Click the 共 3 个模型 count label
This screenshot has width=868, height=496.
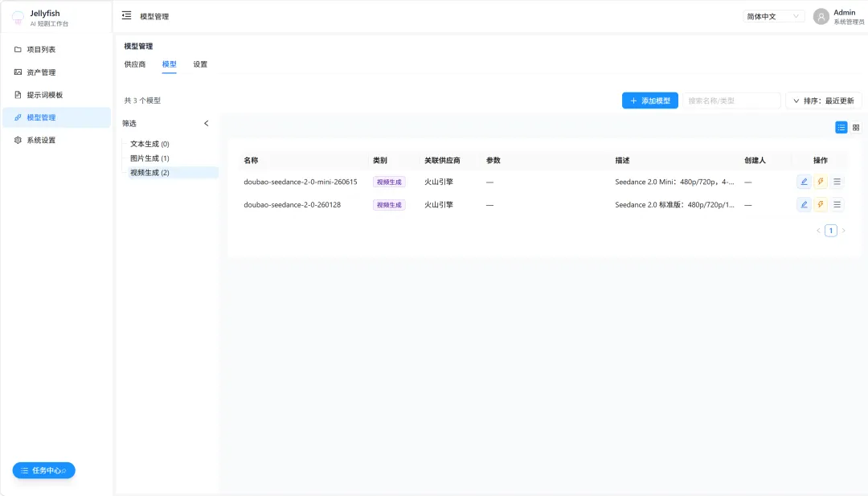[x=142, y=100]
